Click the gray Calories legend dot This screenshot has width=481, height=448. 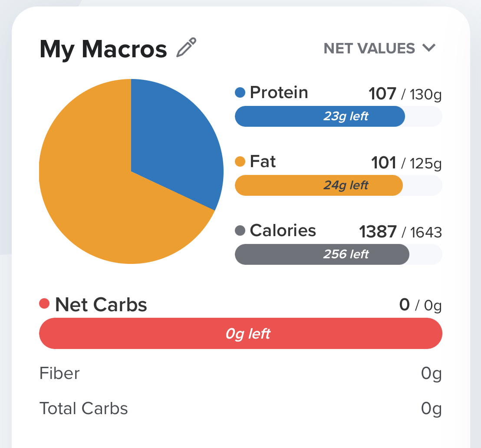coord(240,231)
